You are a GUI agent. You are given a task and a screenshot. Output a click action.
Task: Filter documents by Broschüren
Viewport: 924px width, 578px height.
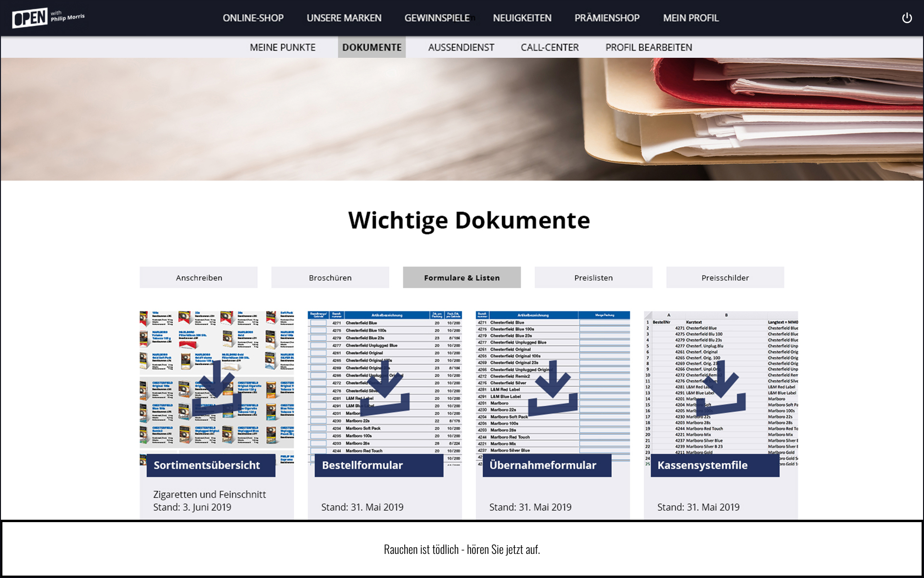[x=330, y=277]
